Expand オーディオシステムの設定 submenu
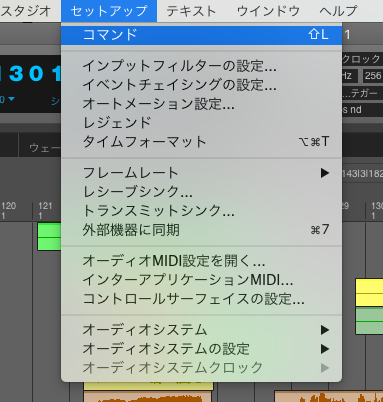The image size is (383, 402). tap(201, 349)
